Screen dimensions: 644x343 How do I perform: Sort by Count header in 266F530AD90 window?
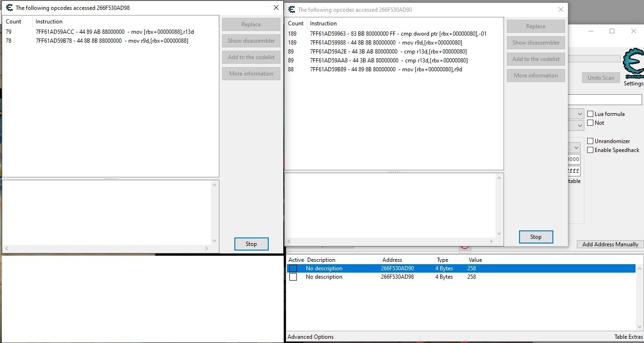tap(296, 23)
